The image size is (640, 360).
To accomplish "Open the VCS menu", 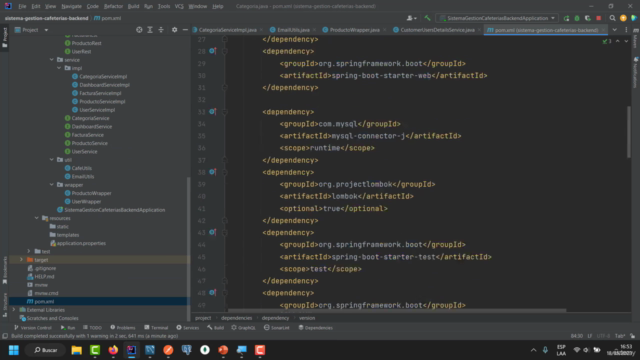I will pos(179,6).
